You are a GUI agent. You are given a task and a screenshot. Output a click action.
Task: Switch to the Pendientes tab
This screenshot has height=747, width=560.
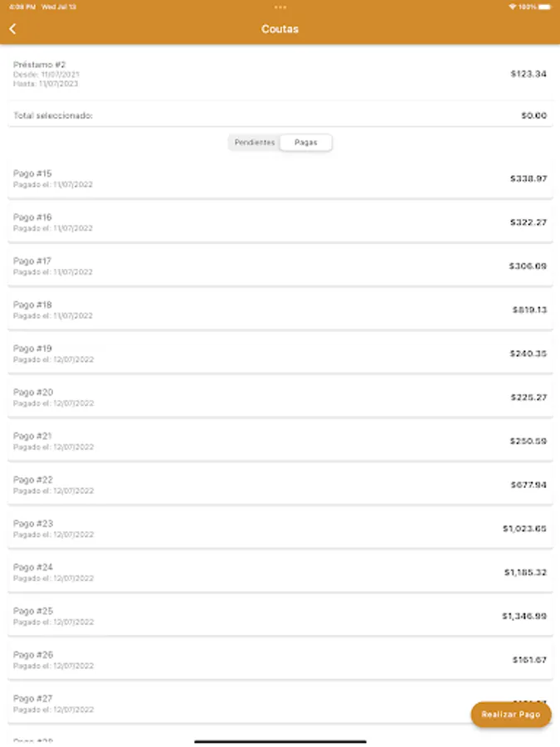(255, 143)
